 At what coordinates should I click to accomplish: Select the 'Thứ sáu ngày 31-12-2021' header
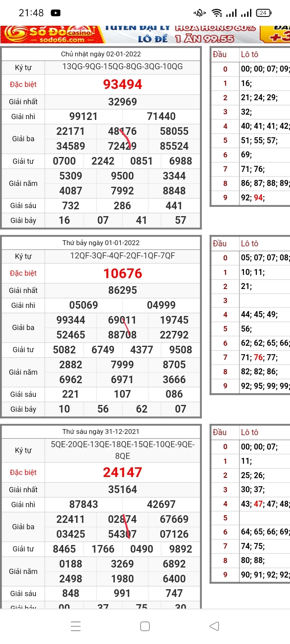(101, 431)
